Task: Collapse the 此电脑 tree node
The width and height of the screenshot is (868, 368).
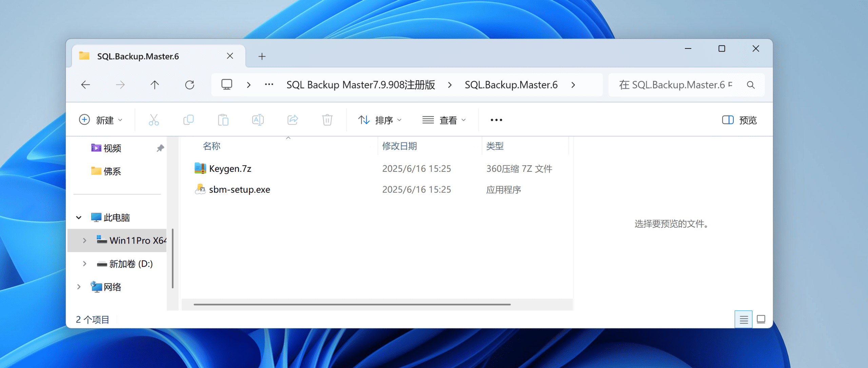Action: tap(79, 218)
